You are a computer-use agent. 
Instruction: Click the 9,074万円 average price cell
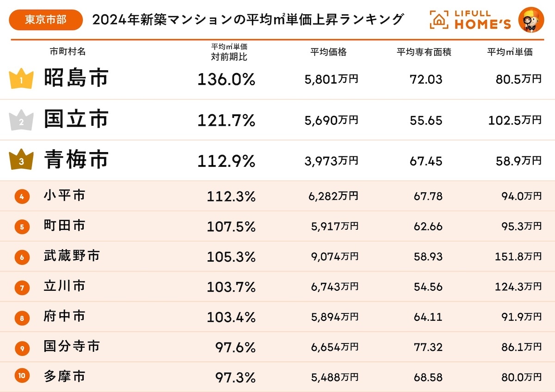point(334,256)
